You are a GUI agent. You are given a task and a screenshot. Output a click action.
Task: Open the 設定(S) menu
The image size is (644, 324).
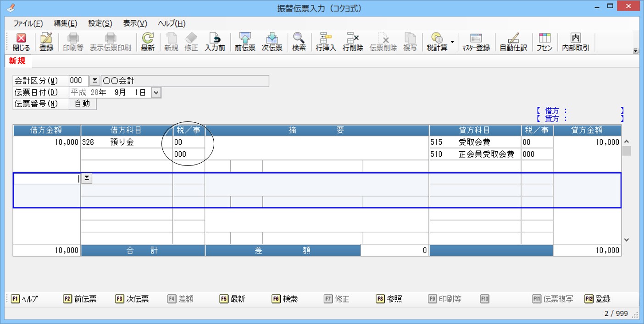click(x=100, y=24)
